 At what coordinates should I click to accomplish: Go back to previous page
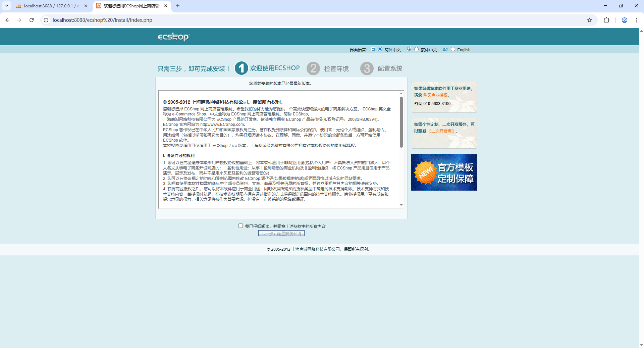(7, 20)
